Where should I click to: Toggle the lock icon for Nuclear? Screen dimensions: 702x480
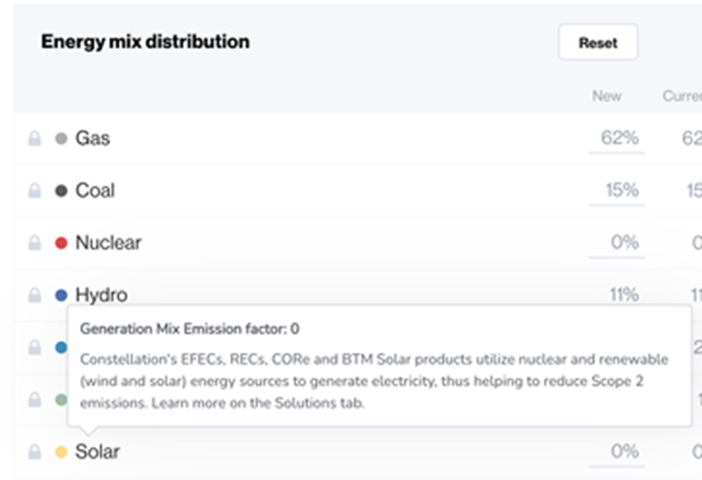click(x=35, y=243)
